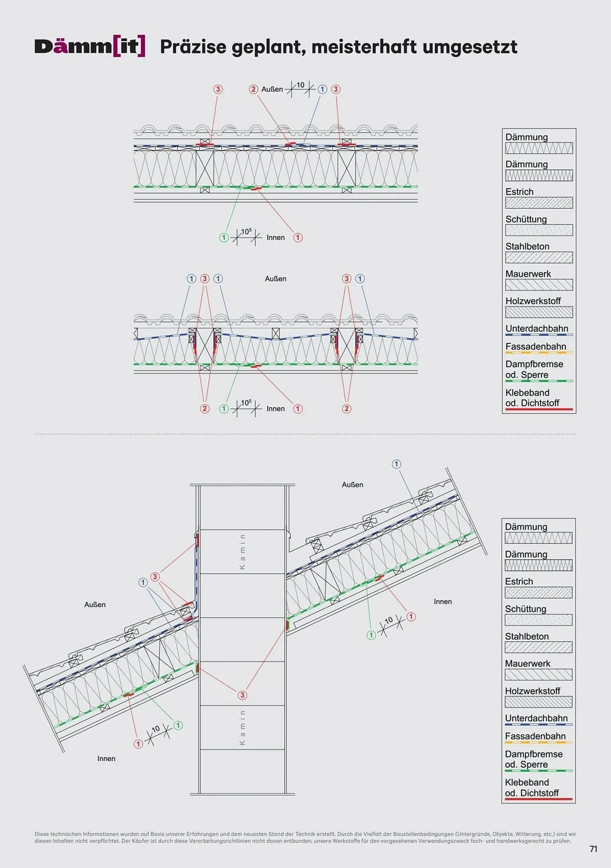Click green marker 1 below the left roof slope
611x868 pixels.
[x=178, y=725]
